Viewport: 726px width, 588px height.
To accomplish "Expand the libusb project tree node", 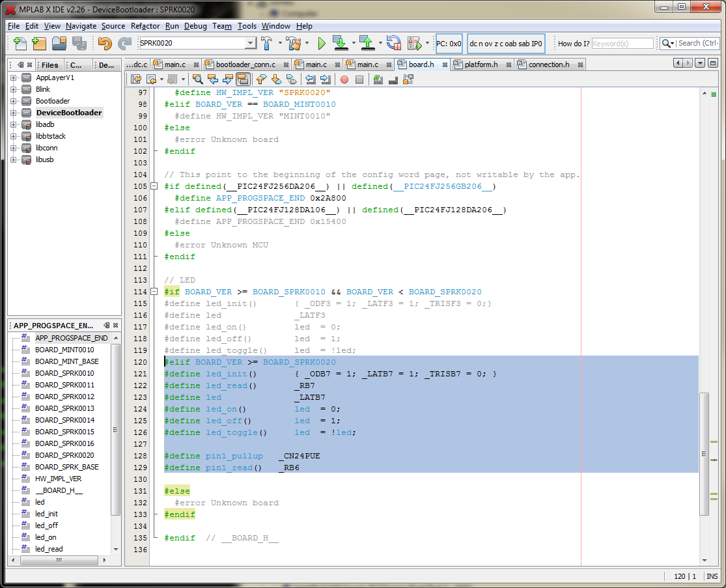I will pos(14,160).
